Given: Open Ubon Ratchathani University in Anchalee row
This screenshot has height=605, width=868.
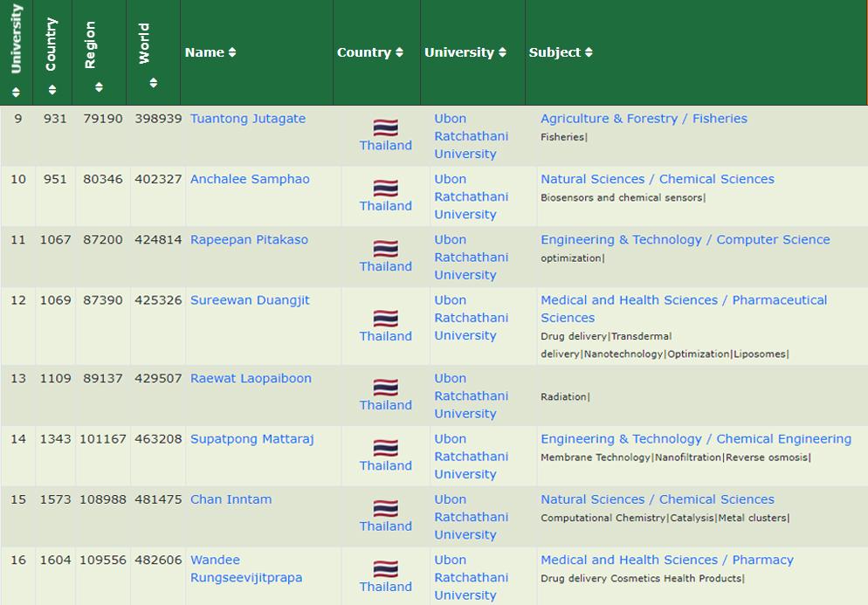Looking at the screenshot, I should (x=471, y=196).
